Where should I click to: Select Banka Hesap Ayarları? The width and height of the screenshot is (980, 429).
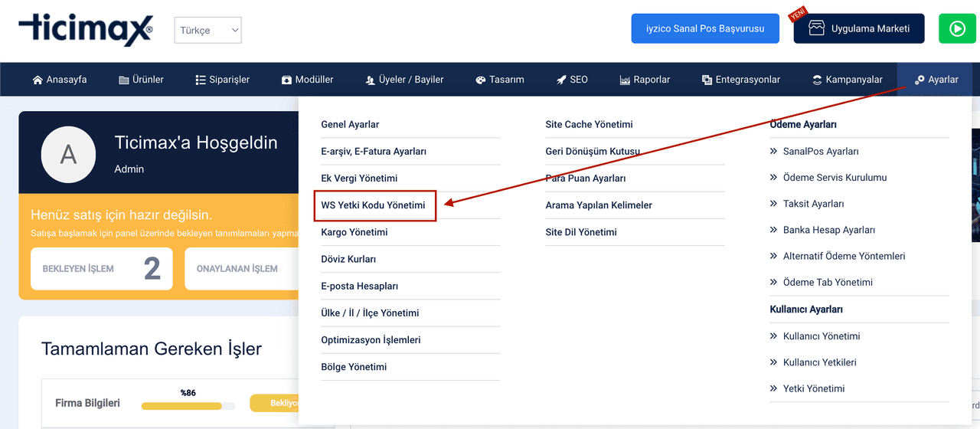(x=829, y=230)
